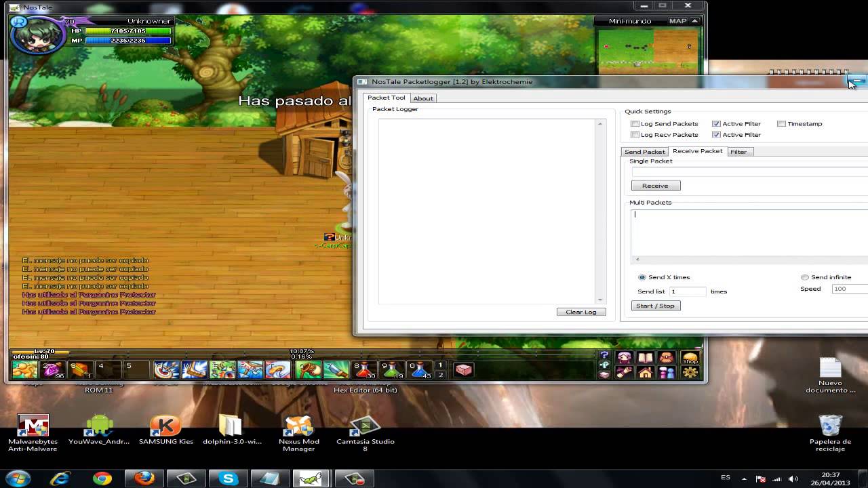Use the hammer skill icon in slot 6
868x488 pixels.
(308, 369)
